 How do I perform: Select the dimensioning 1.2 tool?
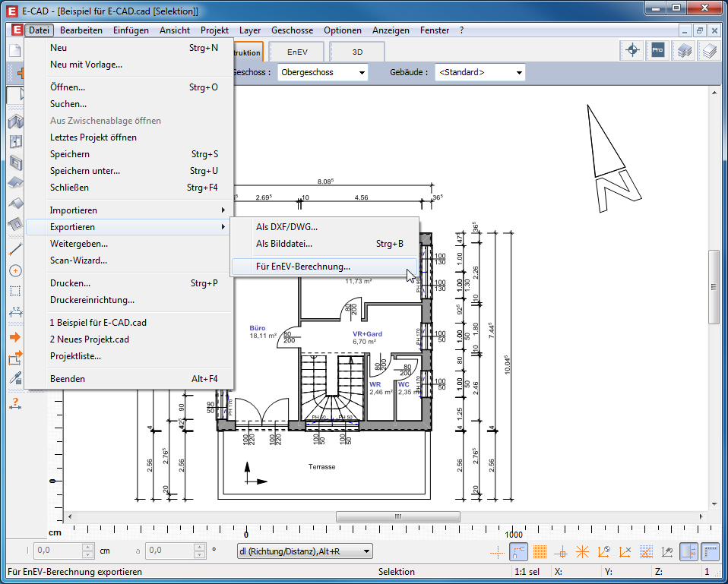coord(15,311)
